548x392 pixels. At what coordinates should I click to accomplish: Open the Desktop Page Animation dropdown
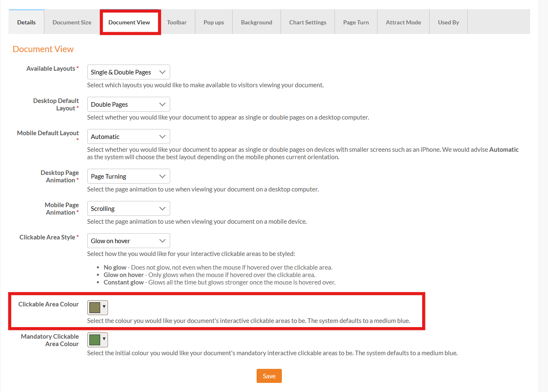coord(128,176)
